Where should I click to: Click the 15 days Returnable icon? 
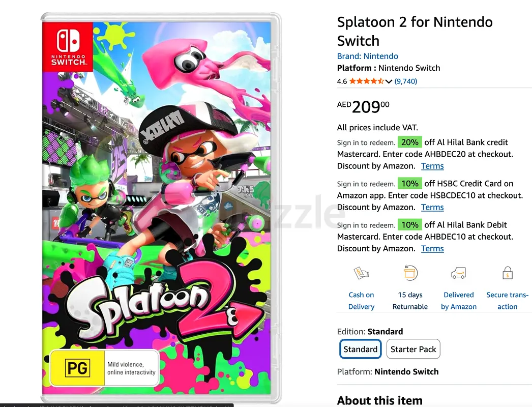[410, 273]
